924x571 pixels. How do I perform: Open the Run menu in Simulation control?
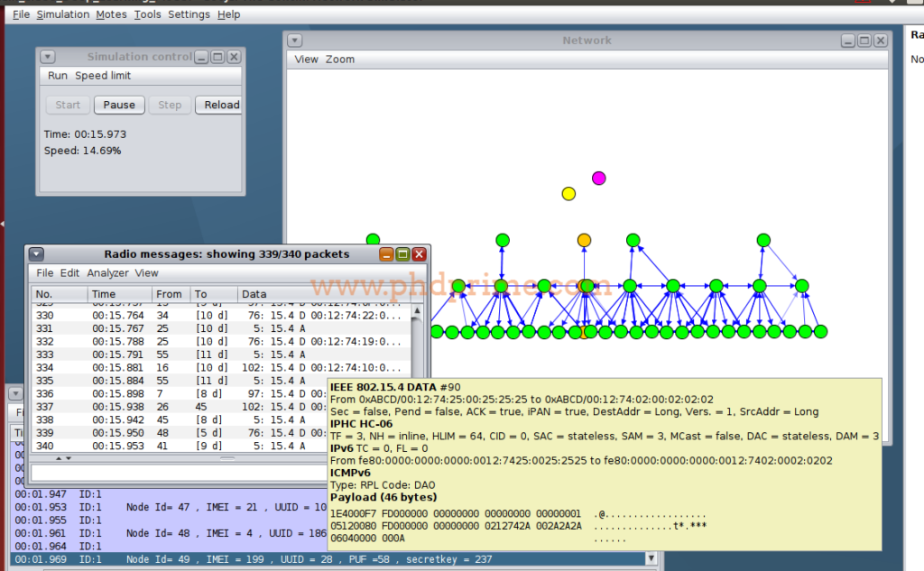pos(57,75)
